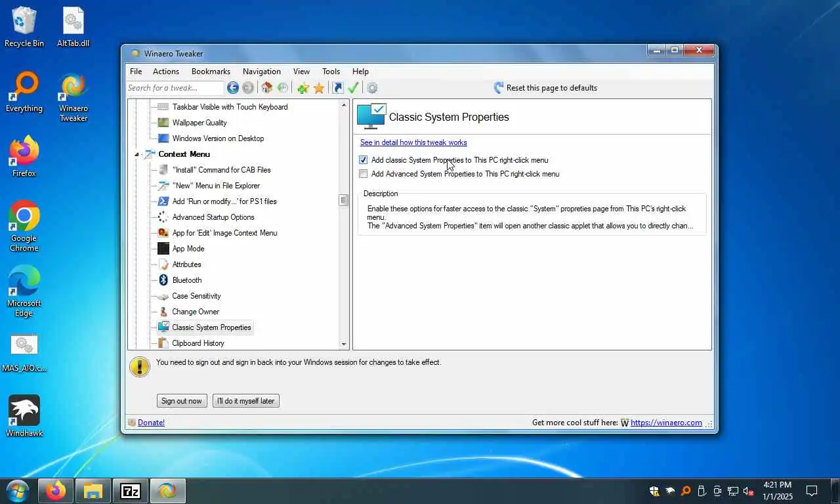The width and height of the screenshot is (840, 504).
Task: Click the Donate! link
Action: coord(151,423)
